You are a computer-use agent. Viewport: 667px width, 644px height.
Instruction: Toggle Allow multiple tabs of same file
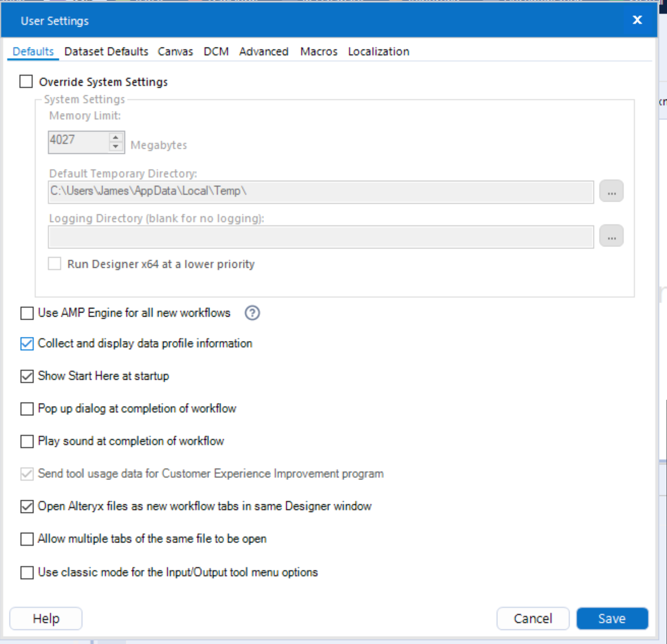(27, 539)
